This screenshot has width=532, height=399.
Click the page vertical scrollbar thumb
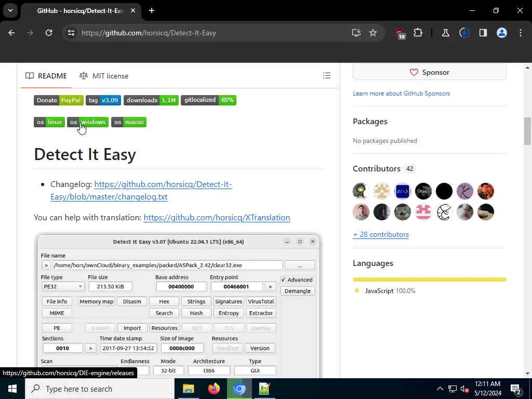527,131
